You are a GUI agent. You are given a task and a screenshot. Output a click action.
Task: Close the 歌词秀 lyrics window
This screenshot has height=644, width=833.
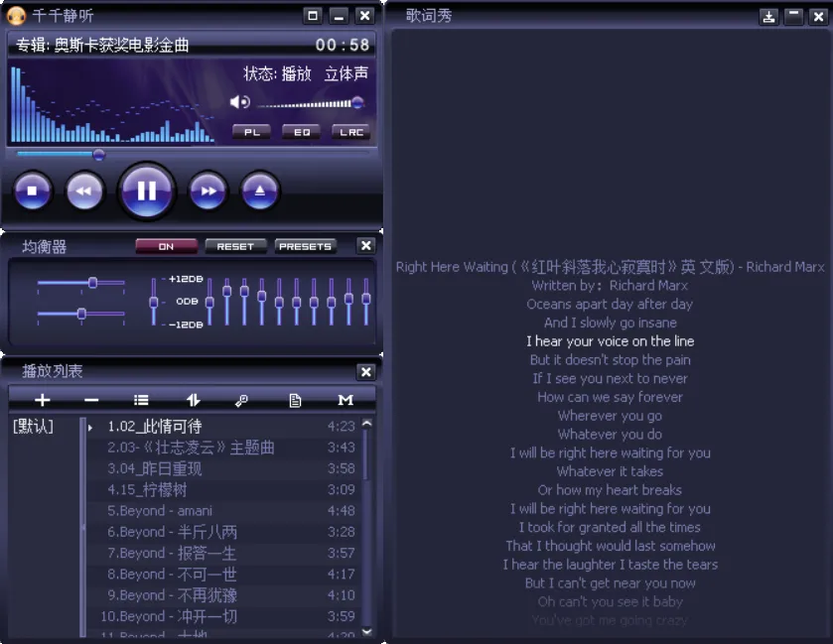tap(818, 17)
